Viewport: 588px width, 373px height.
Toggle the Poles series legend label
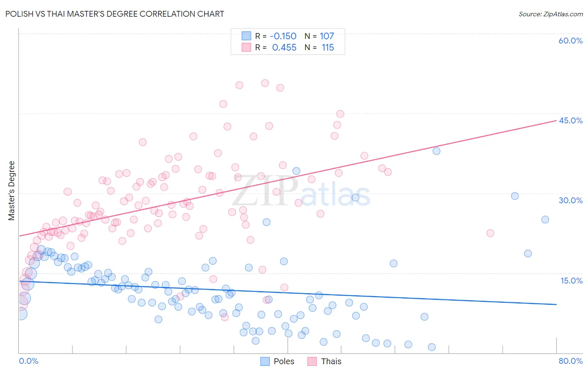(x=284, y=361)
